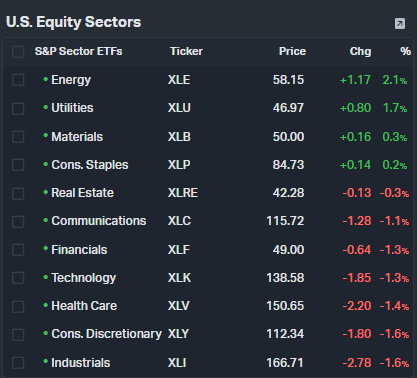Click the Utilities change +0.80

[355, 108]
